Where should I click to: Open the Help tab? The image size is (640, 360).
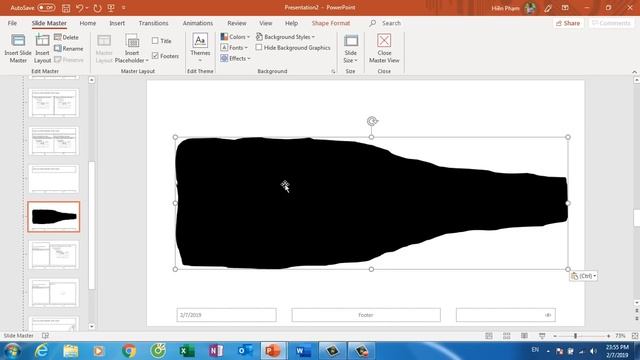tap(291, 23)
